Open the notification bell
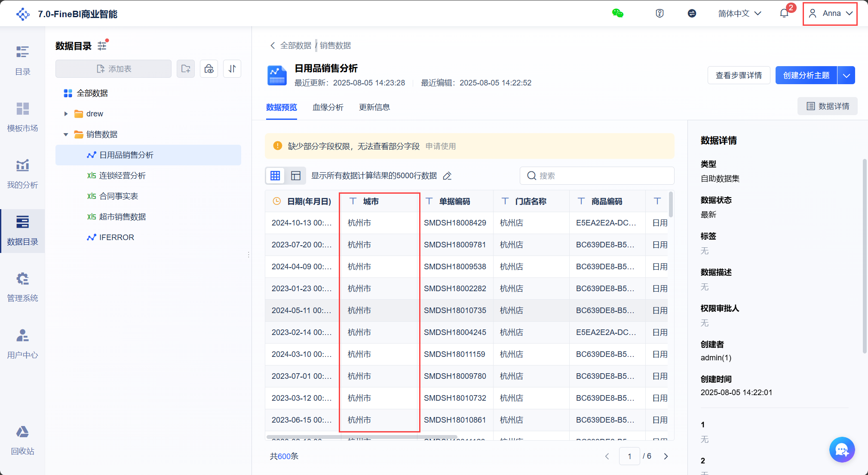This screenshot has width=868, height=475. 784,13
